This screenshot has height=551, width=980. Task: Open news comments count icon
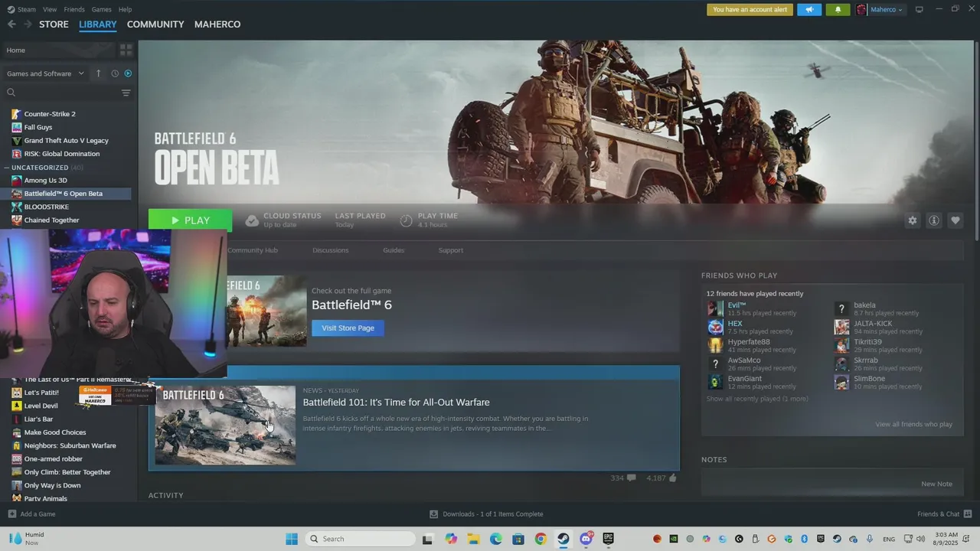[x=631, y=478]
